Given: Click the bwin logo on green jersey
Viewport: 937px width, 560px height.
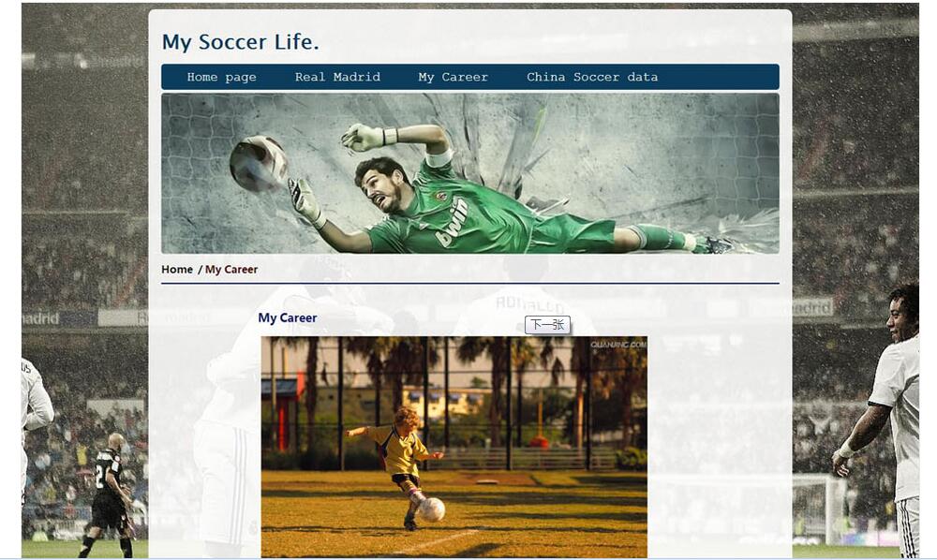Looking at the screenshot, I should tap(453, 223).
